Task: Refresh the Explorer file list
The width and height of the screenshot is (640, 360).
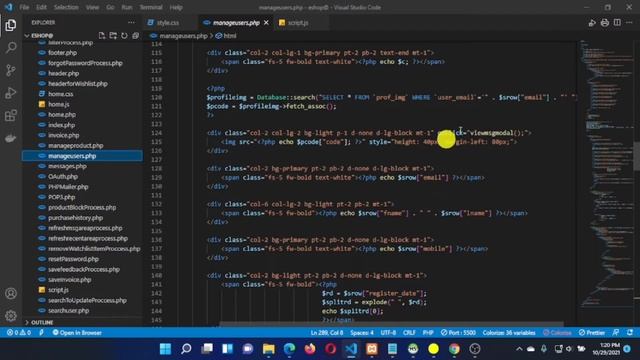Action: click(124, 36)
